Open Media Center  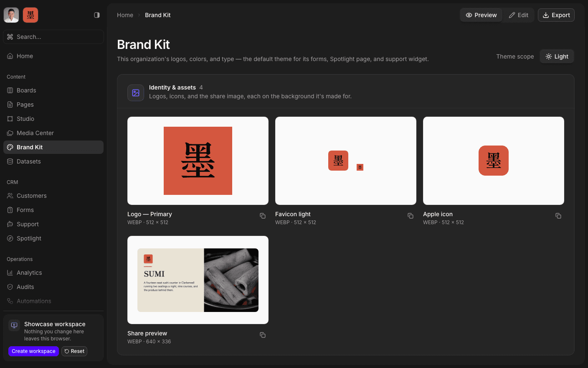click(x=53, y=133)
